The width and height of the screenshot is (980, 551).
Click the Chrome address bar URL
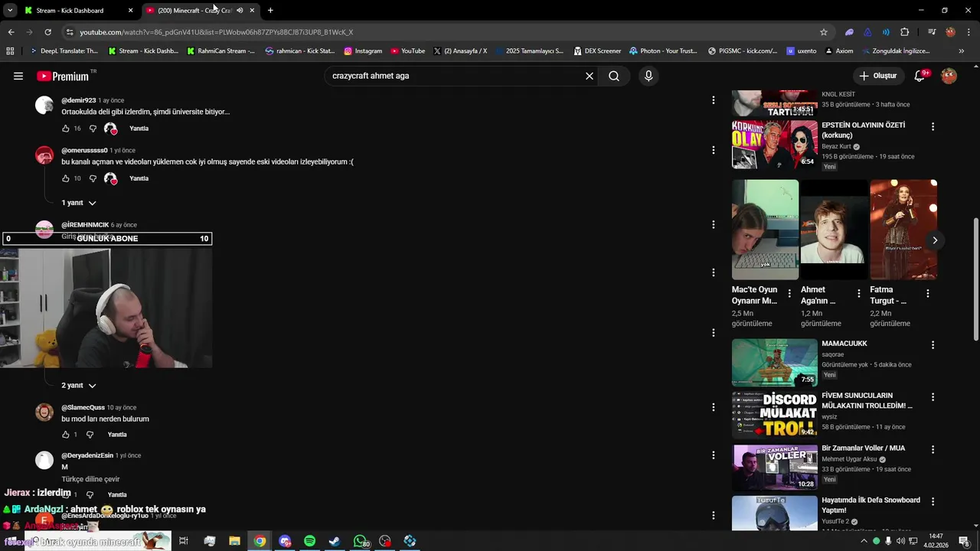[x=216, y=32]
